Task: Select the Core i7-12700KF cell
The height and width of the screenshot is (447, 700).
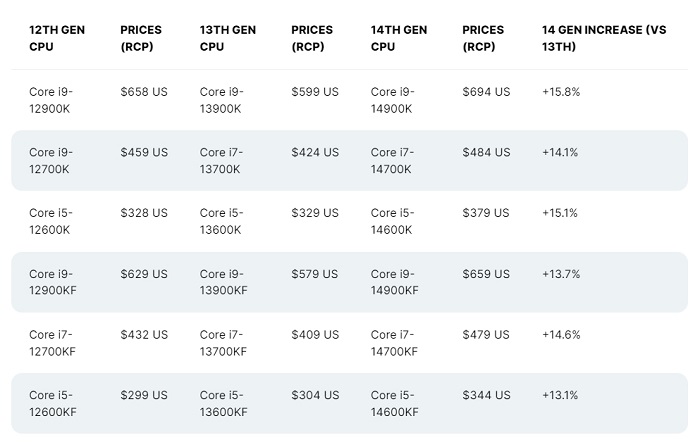Action: pos(52,343)
